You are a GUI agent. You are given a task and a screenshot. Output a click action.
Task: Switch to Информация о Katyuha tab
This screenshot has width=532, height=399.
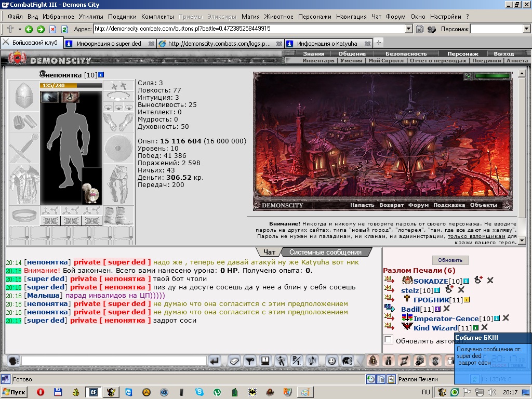tap(327, 44)
